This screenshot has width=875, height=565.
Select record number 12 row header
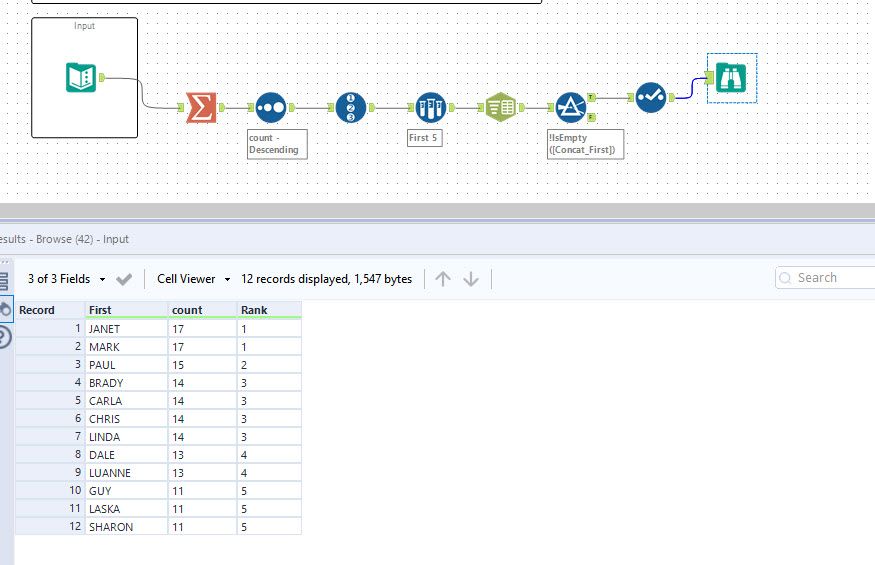(x=50, y=526)
